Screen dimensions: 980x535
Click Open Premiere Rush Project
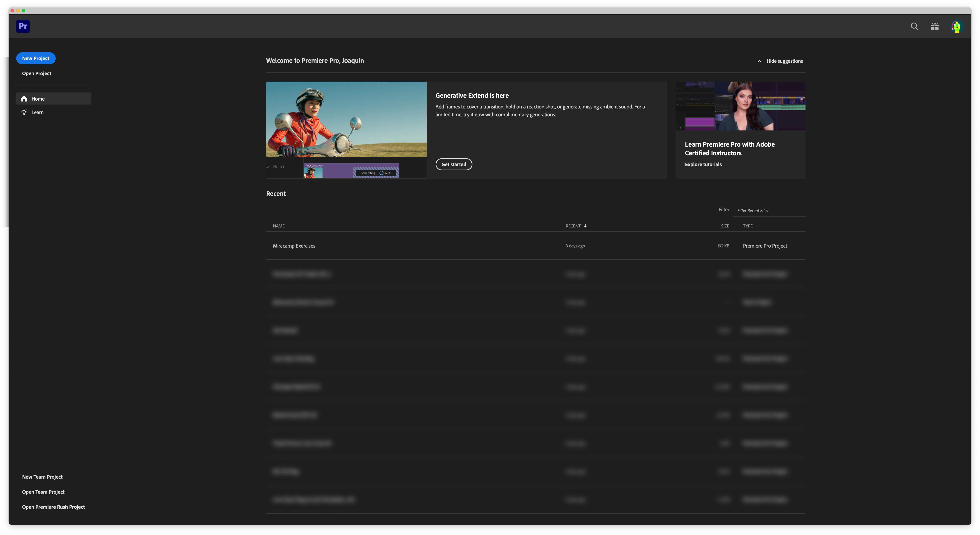pyautogui.click(x=53, y=507)
